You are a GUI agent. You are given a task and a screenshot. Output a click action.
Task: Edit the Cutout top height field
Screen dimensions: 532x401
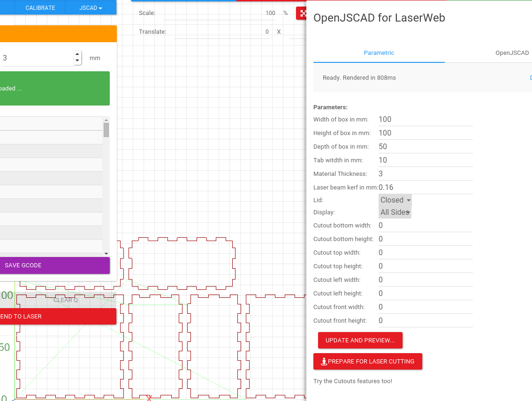(426, 266)
